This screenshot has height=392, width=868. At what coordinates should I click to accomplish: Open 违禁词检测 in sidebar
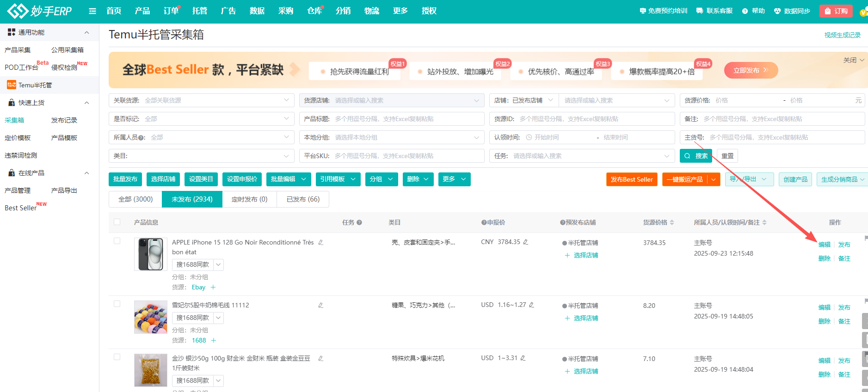(21, 155)
